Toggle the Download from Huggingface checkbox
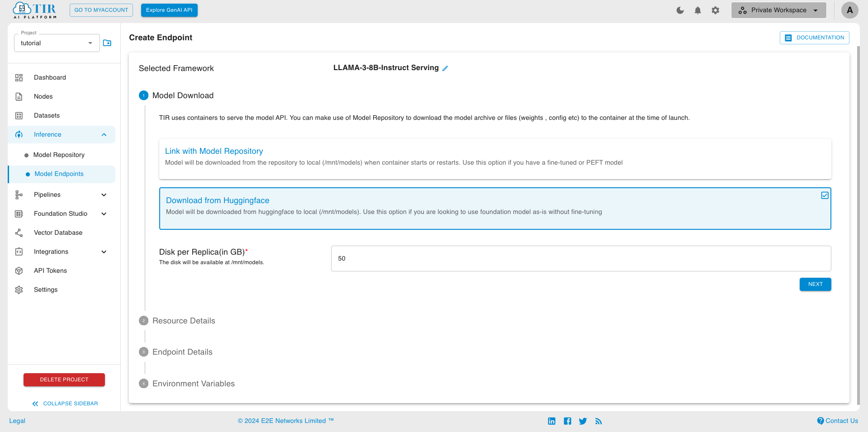This screenshot has width=868, height=432. coord(825,195)
